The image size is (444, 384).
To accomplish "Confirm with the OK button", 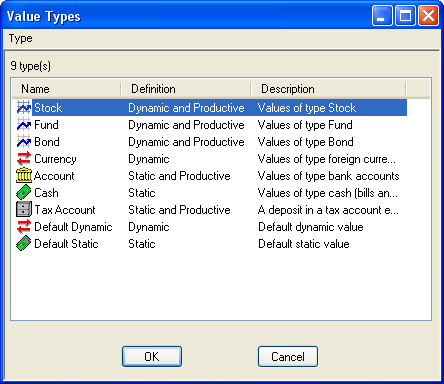I will (x=152, y=357).
